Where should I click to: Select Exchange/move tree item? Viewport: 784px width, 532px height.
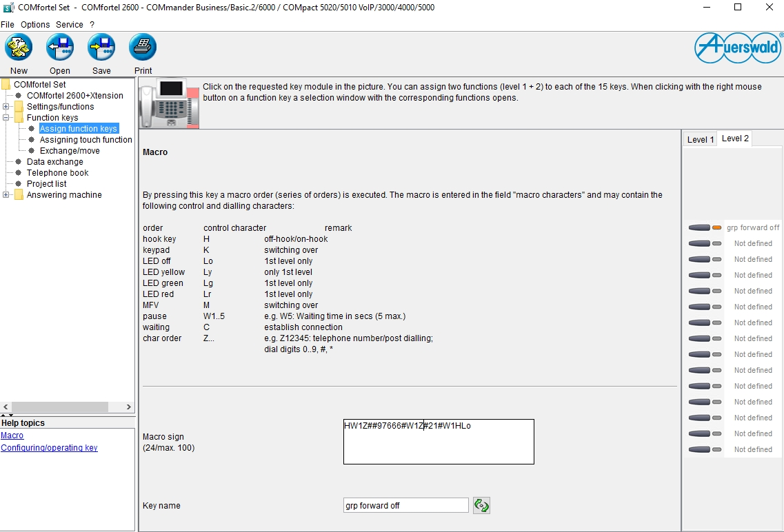click(x=70, y=150)
